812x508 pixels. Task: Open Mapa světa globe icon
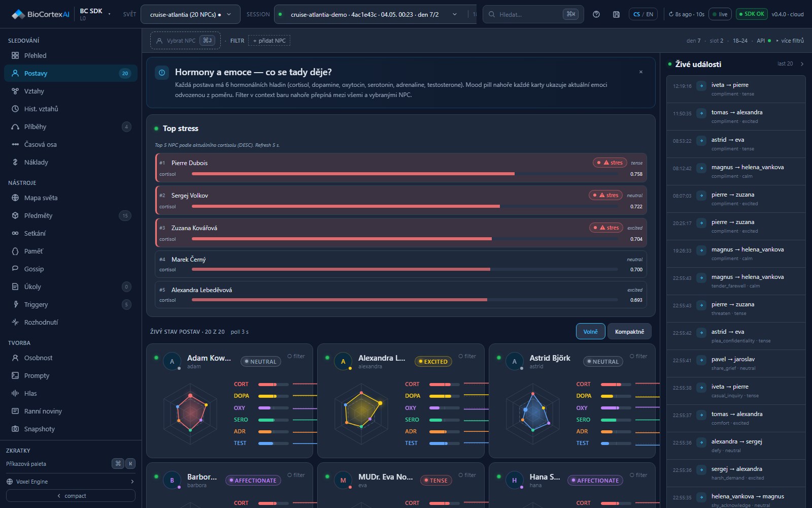click(15, 198)
